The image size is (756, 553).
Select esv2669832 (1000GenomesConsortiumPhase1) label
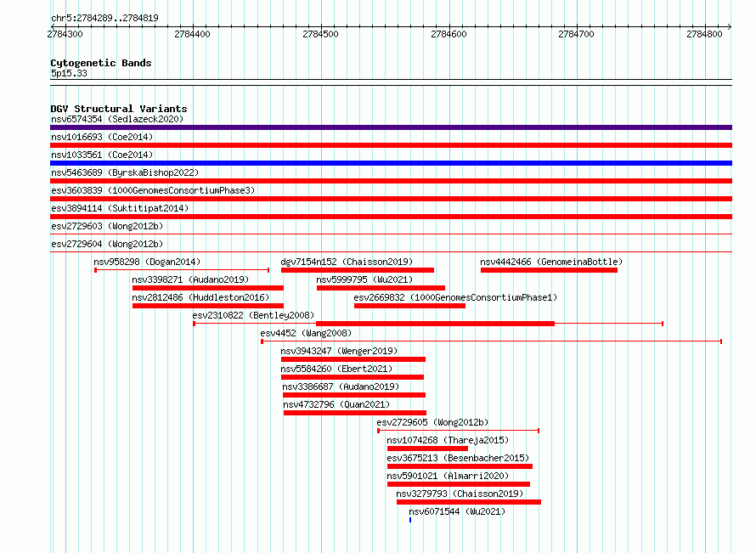(455, 297)
